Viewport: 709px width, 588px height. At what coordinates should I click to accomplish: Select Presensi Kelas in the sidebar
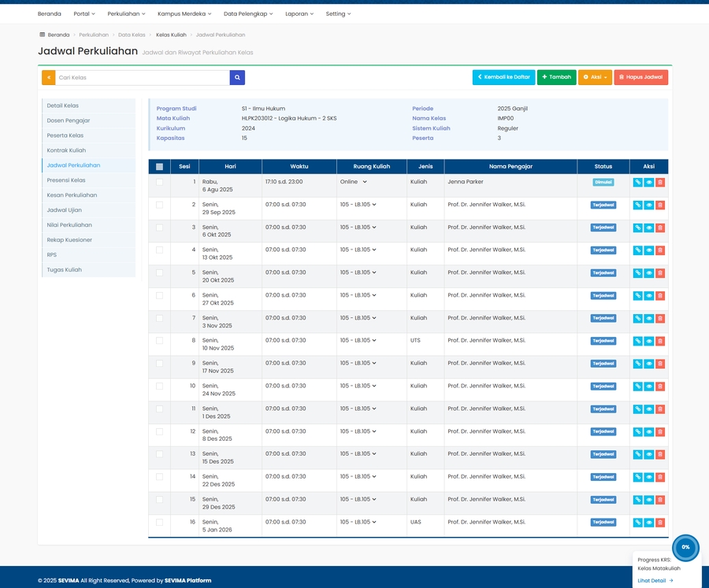pyautogui.click(x=66, y=180)
